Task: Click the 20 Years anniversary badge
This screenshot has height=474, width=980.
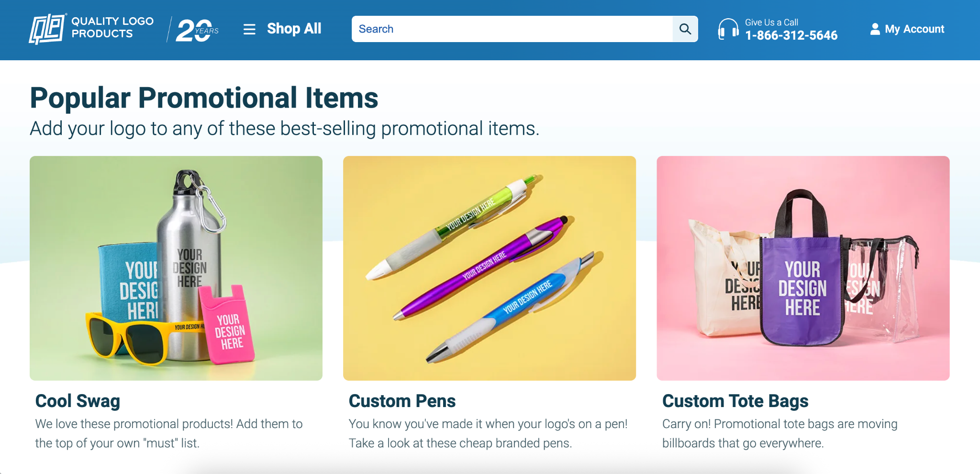Action: tap(197, 30)
